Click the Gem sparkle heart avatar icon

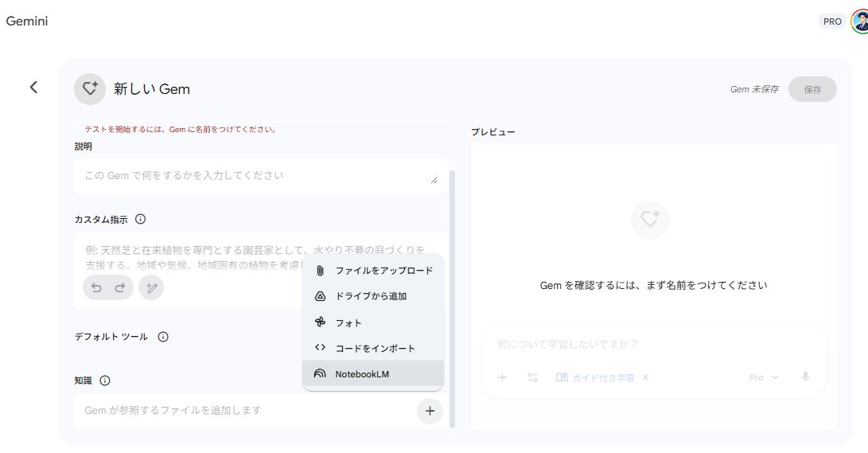[x=90, y=89]
